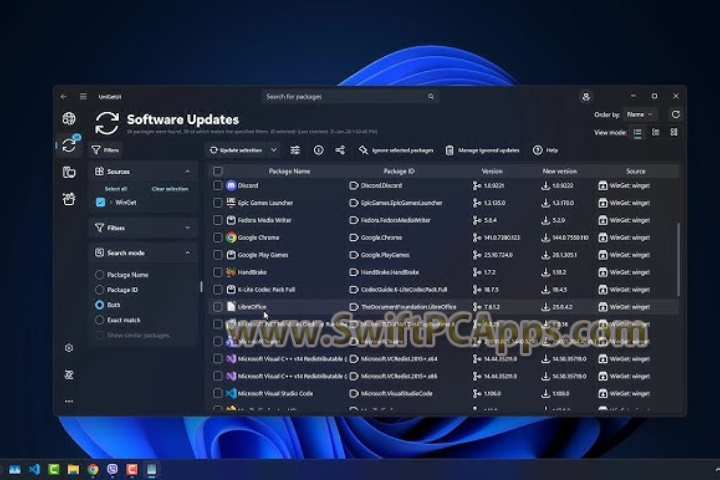Select the Package ID search mode
Screen dimensions: 720x480
click(x=99, y=290)
